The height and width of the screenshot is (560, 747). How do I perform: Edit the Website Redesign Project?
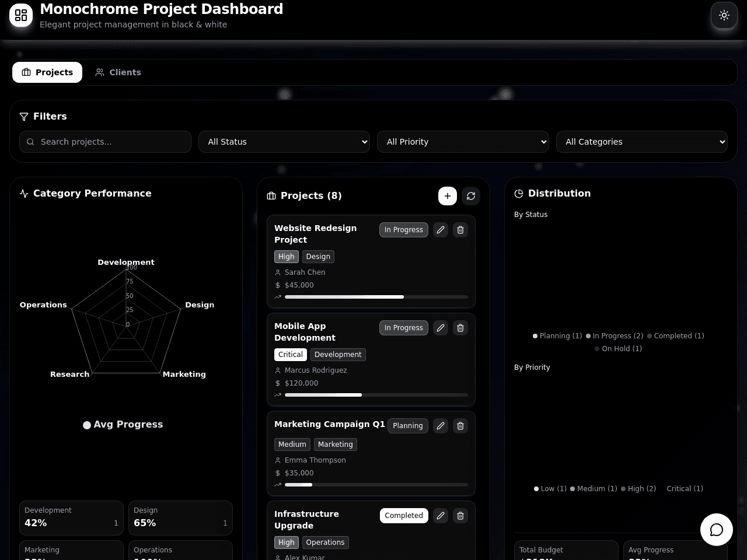[x=441, y=230]
